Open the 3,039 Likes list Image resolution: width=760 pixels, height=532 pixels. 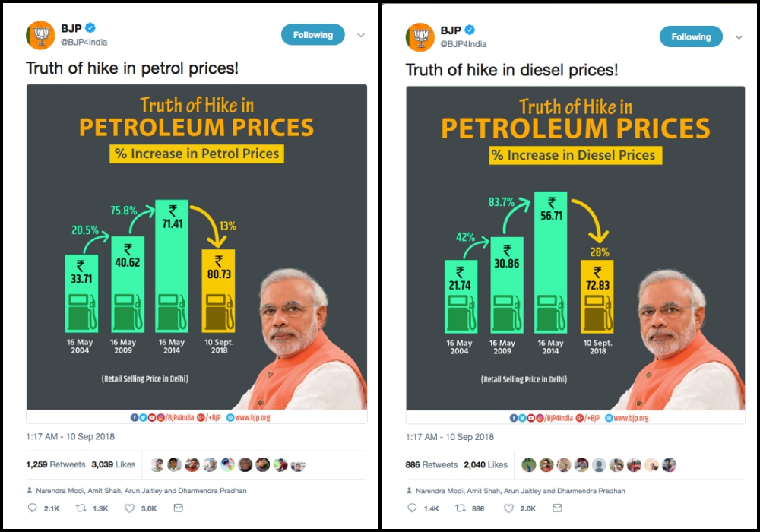pyautogui.click(x=113, y=464)
